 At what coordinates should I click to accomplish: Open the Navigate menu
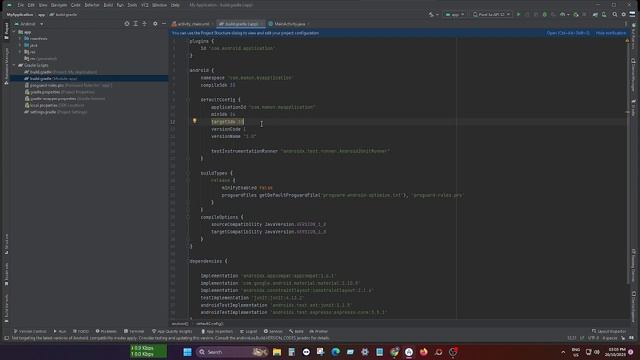pyautogui.click(x=59, y=5)
